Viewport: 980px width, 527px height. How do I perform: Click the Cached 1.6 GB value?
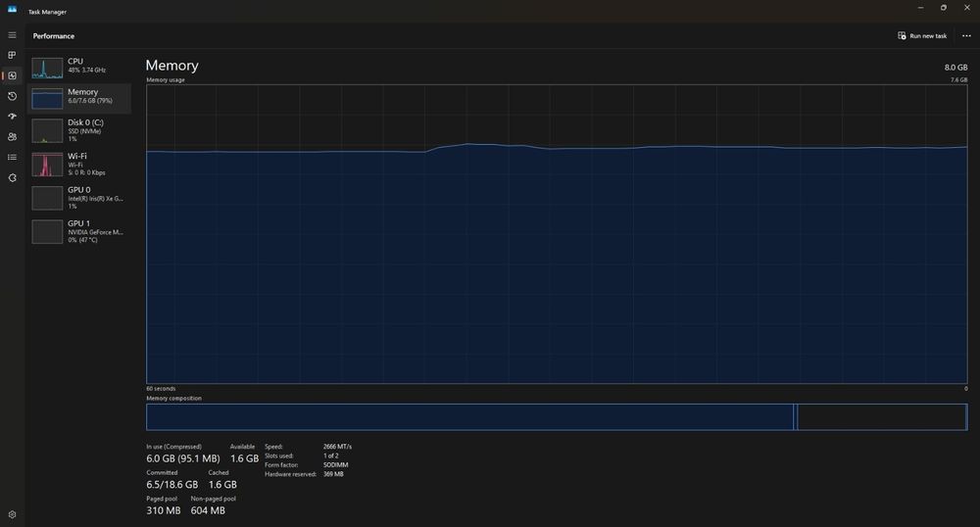click(222, 485)
